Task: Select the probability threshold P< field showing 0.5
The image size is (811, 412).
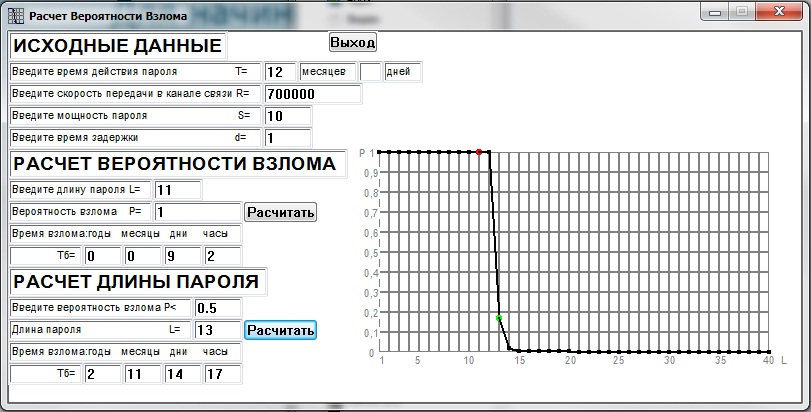Action: tap(217, 307)
